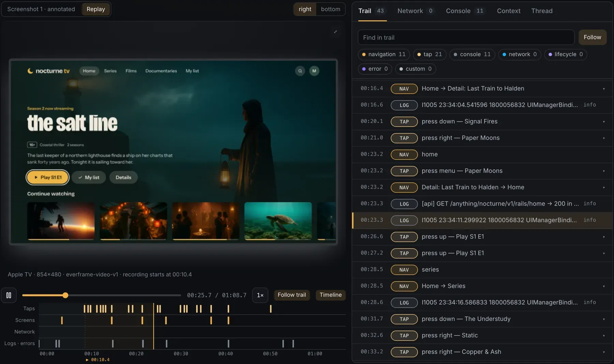Toggle the console 11 filter chip
614x364 pixels.
point(472,54)
